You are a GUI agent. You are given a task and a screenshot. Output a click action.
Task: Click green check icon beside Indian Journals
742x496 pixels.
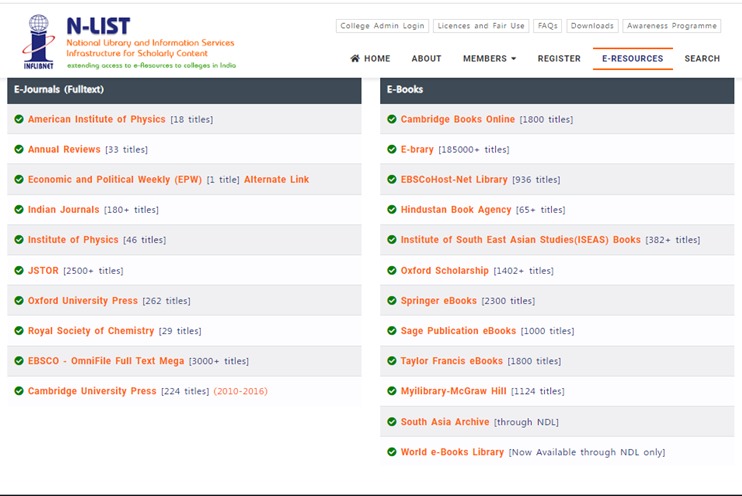pos(19,209)
